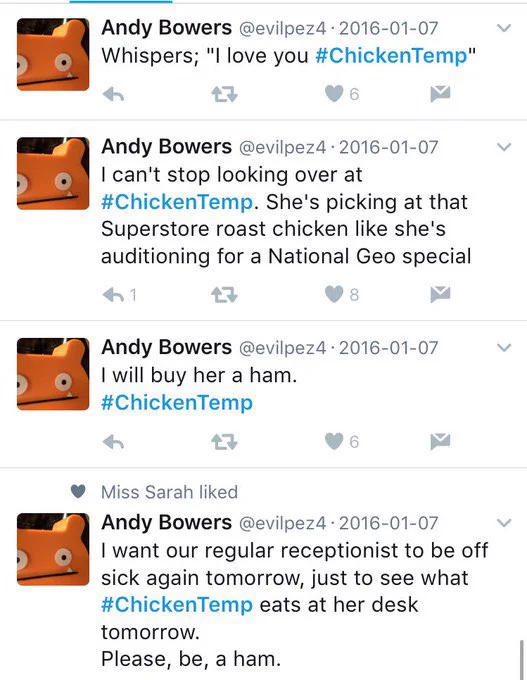The width and height of the screenshot is (527, 680).
Task: Like the tweet showing 8 likes
Action: [x=334, y=294]
